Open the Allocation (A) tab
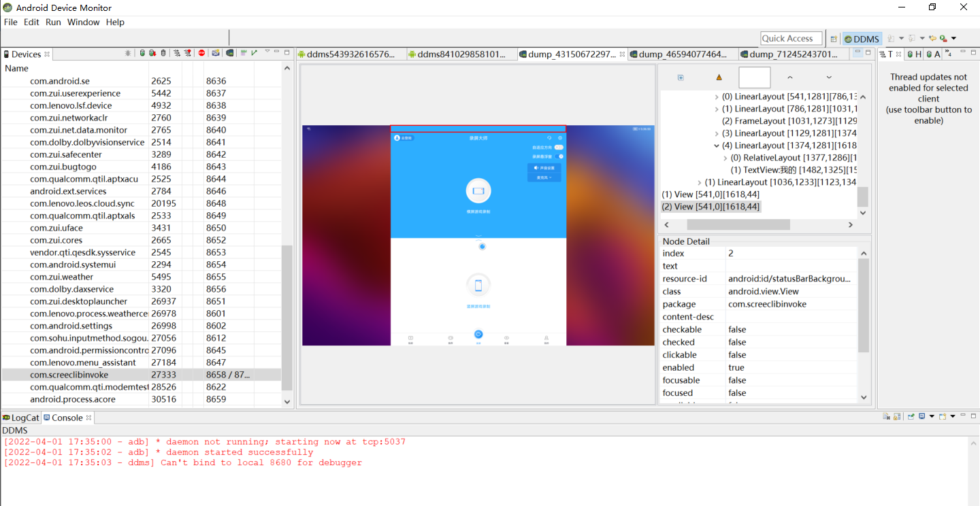 point(933,54)
